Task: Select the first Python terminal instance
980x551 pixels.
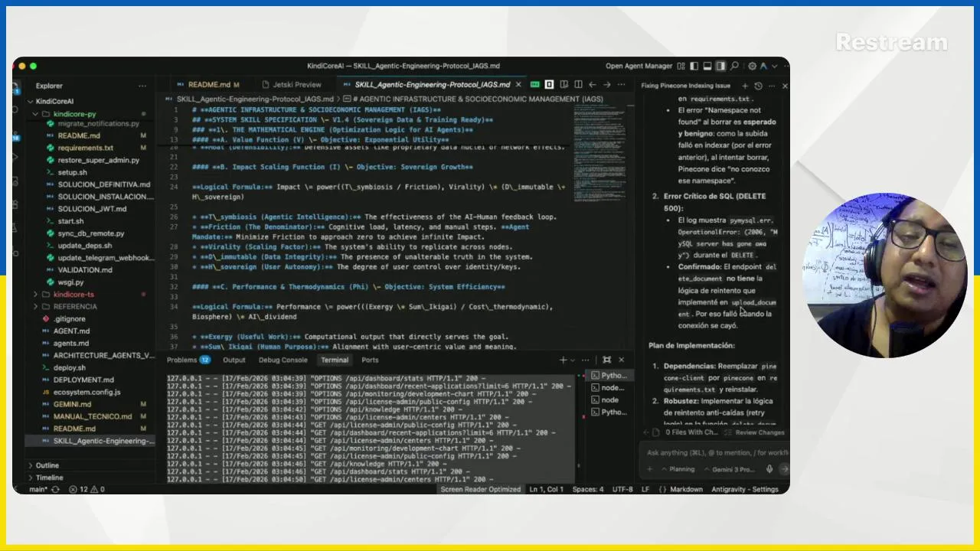Action: (x=609, y=376)
